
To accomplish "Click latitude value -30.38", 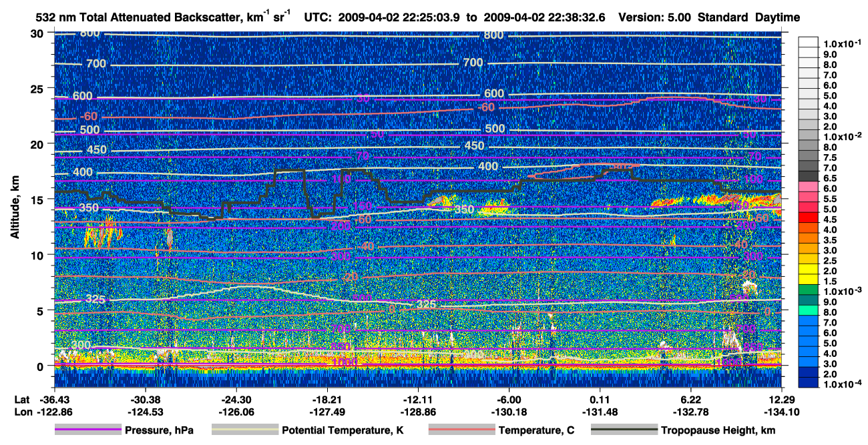I will [x=145, y=399].
